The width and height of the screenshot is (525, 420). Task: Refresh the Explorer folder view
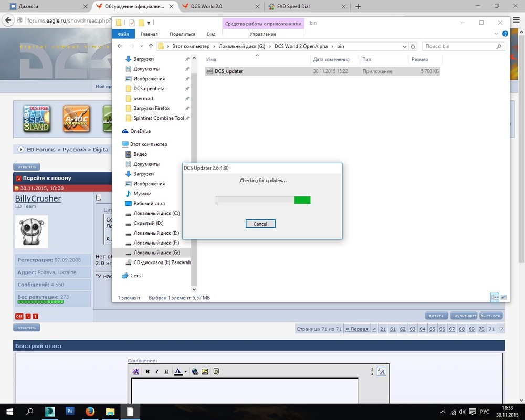click(413, 47)
